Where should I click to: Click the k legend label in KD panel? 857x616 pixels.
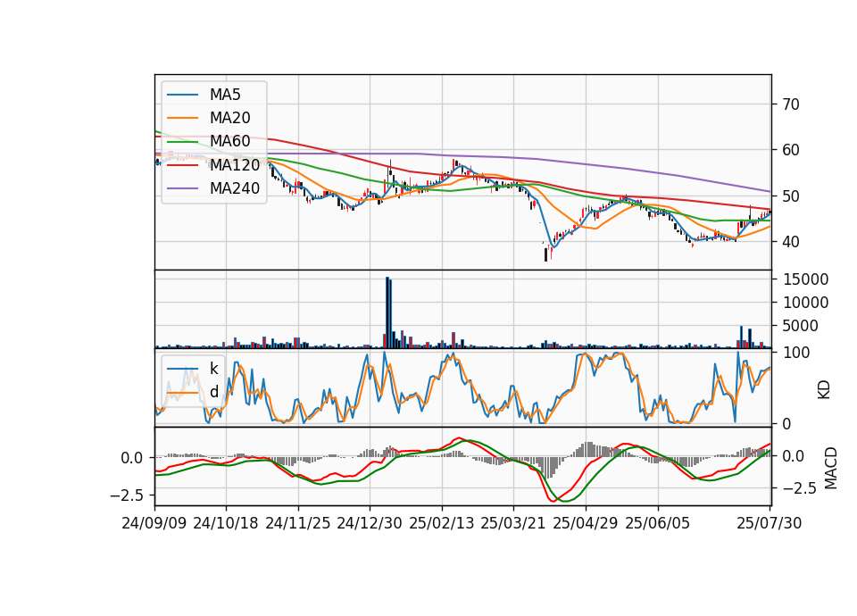click(x=213, y=369)
